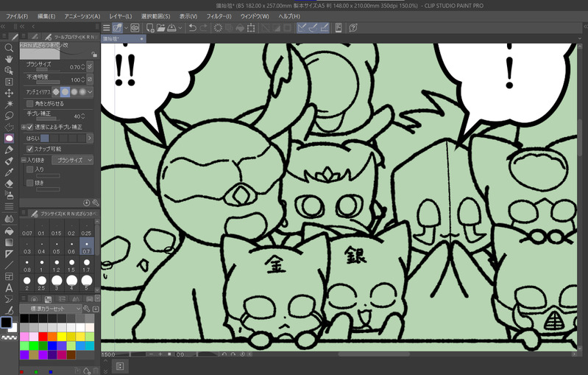Click the ブラシサイズ value stepper arrows
588x375 pixels.
(82, 67)
